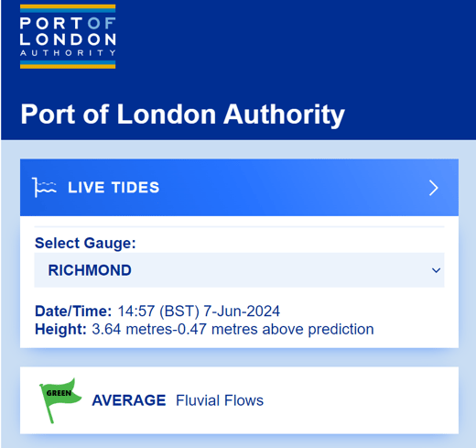The image size is (476, 448).
Task: Select the 14:57 (BST) 7-Jun-2024 timestamp
Action: pyautogui.click(x=199, y=311)
